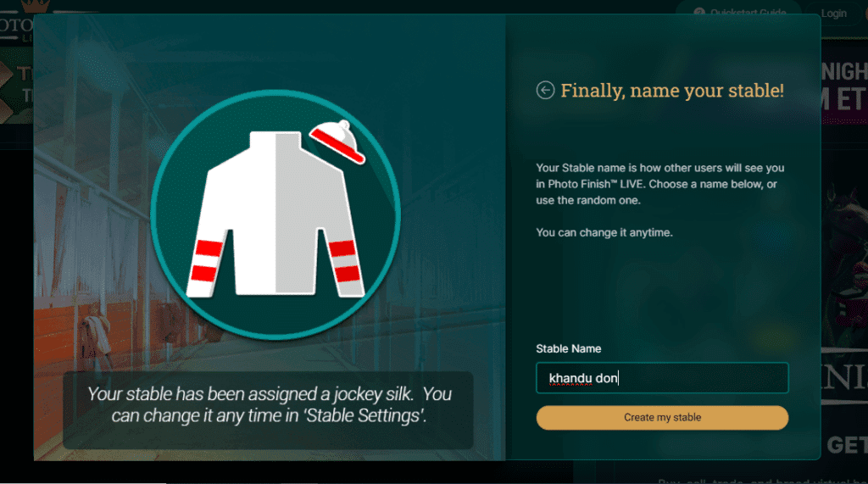Click the left sleeve red stripes
Viewport: 868px width, 484px height.
tap(207, 261)
